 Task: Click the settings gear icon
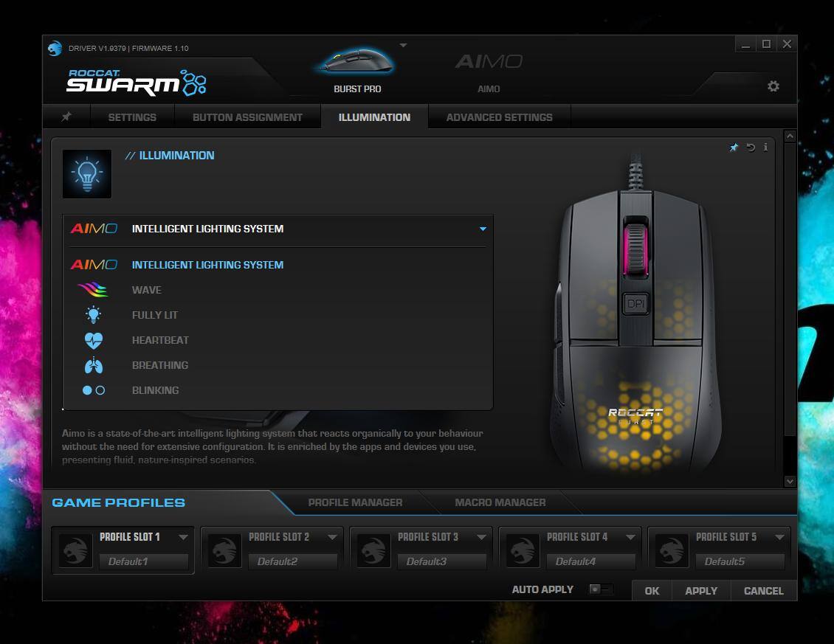pyautogui.click(x=773, y=86)
